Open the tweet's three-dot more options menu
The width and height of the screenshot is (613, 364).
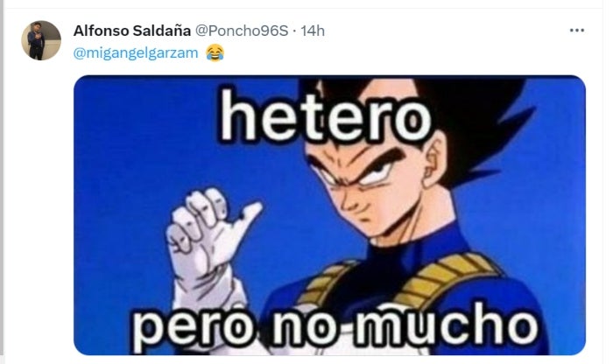tap(576, 31)
